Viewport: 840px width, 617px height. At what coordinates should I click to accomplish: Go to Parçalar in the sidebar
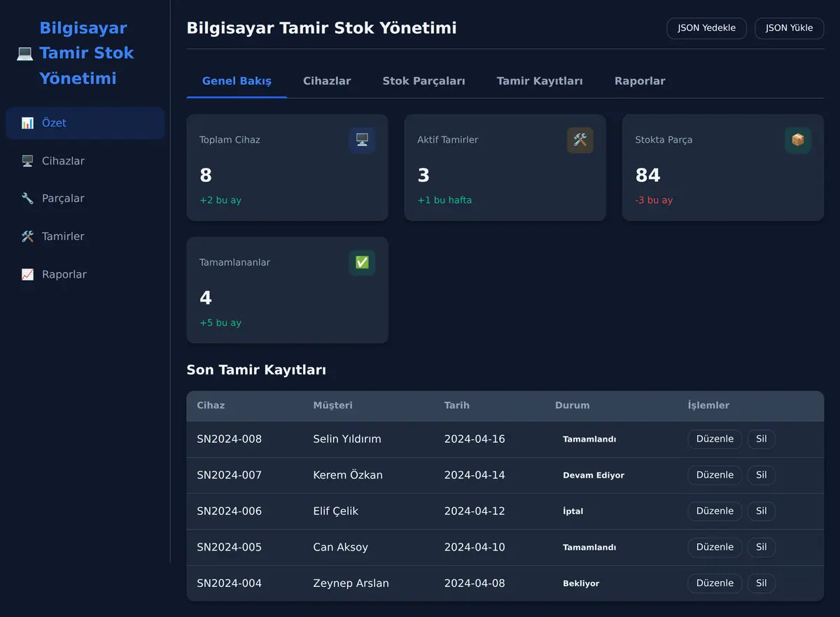pyautogui.click(x=85, y=199)
